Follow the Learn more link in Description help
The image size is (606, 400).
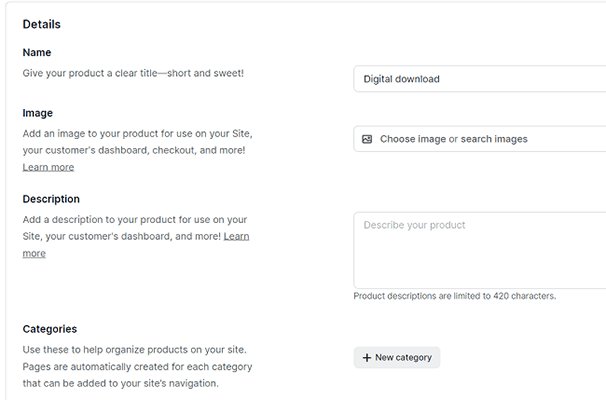coord(236,236)
